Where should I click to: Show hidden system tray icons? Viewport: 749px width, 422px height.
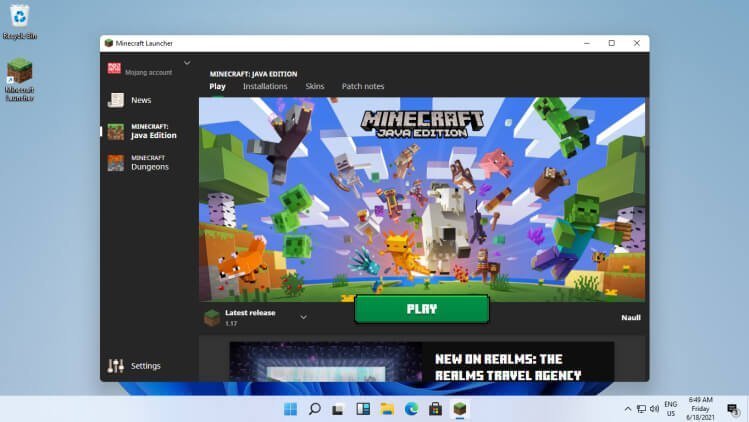(x=628, y=409)
